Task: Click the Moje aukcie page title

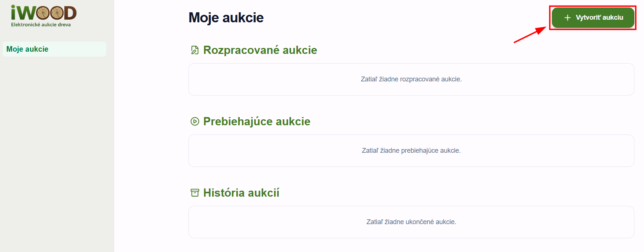Action: [226, 17]
